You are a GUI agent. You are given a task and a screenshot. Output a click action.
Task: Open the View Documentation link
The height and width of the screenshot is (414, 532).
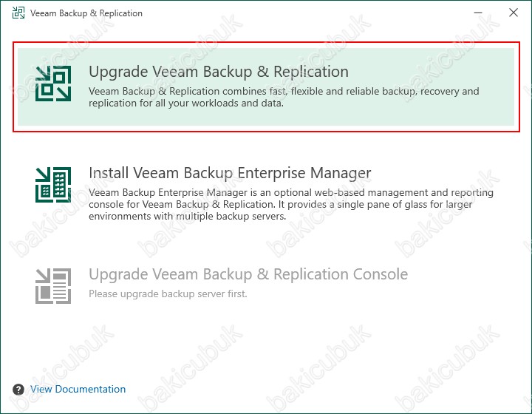[78, 389]
